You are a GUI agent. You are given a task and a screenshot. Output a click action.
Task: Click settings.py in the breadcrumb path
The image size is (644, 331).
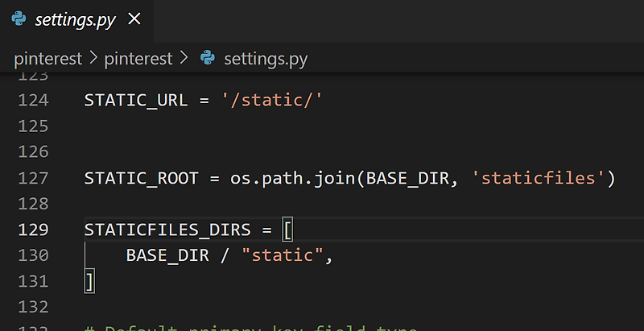(x=266, y=59)
